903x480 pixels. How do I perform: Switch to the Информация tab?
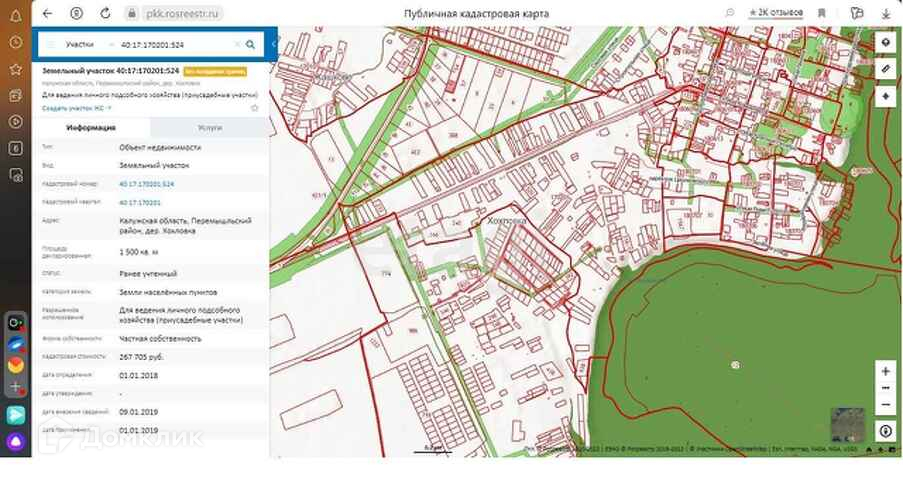coord(91,128)
